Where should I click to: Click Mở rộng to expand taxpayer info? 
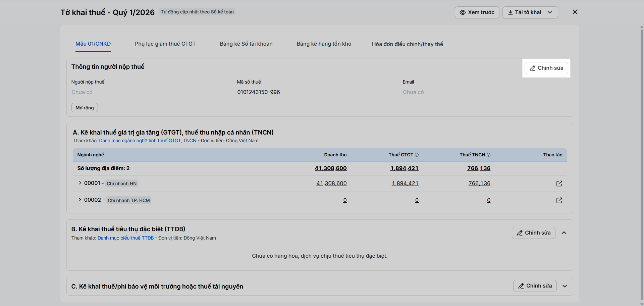[85, 108]
